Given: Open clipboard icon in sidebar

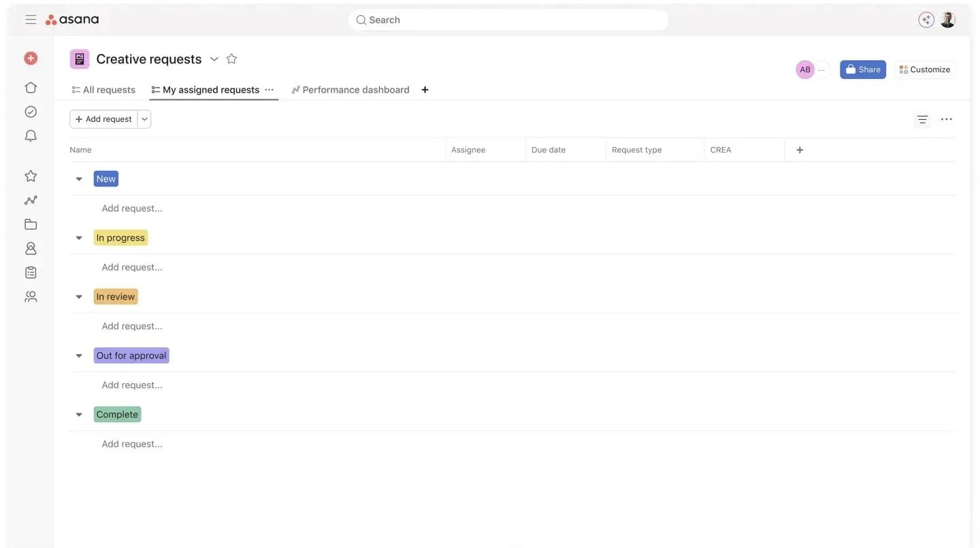Looking at the screenshot, I should click(31, 272).
